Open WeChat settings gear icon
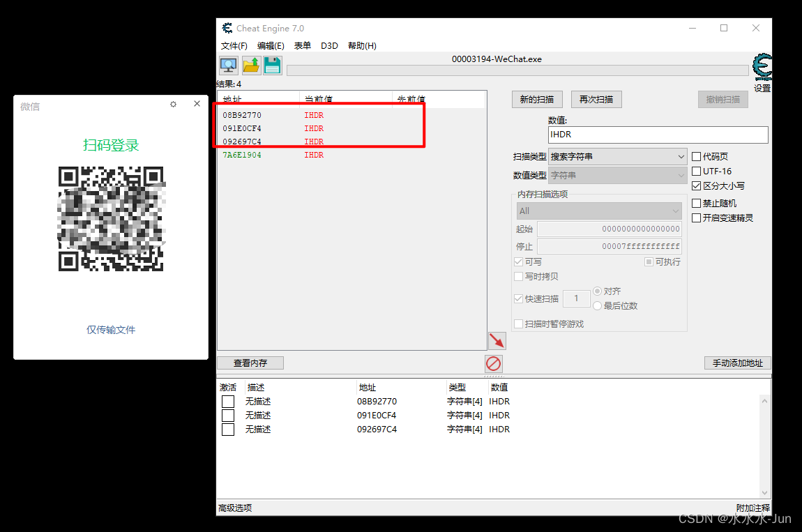This screenshot has height=532, width=802. [x=174, y=105]
